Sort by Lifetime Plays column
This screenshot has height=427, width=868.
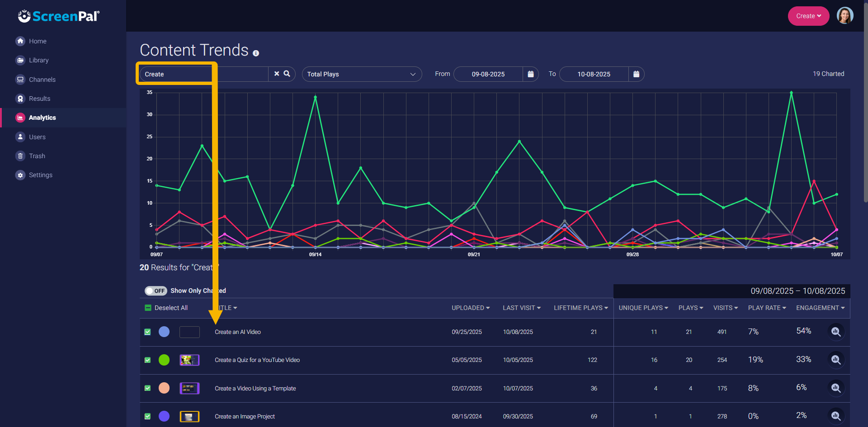click(580, 308)
